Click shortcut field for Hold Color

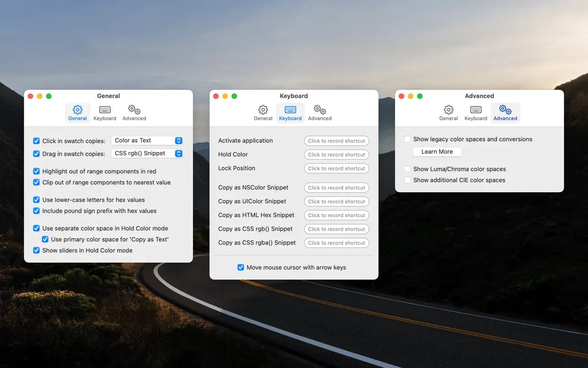(x=337, y=155)
